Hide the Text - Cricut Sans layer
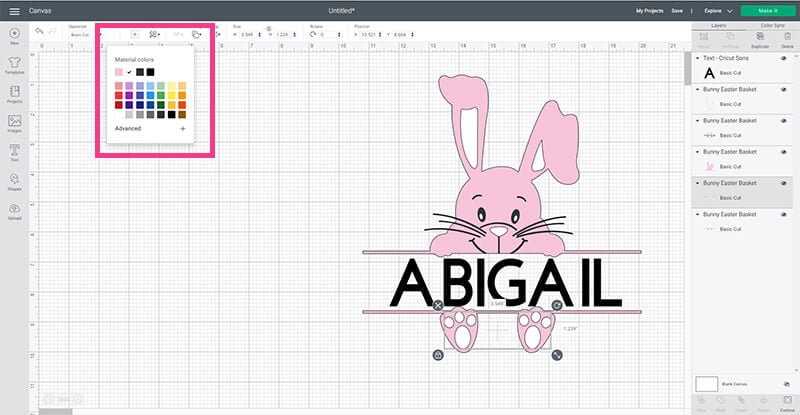800x415 pixels. pos(783,60)
